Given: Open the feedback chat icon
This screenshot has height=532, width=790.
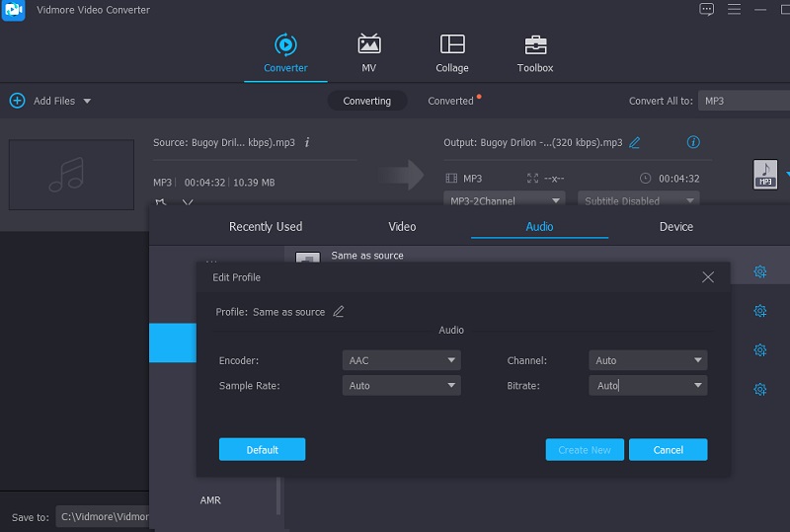Looking at the screenshot, I should point(706,10).
